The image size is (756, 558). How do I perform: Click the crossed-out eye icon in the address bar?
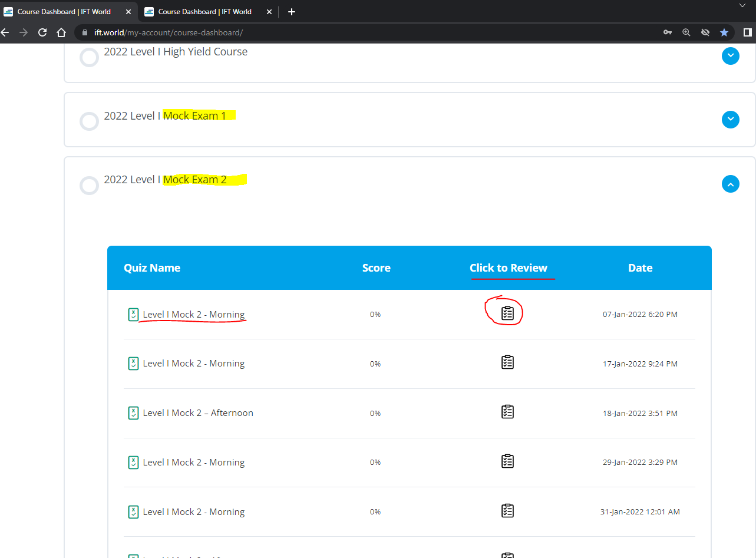pyautogui.click(x=705, y=32)
